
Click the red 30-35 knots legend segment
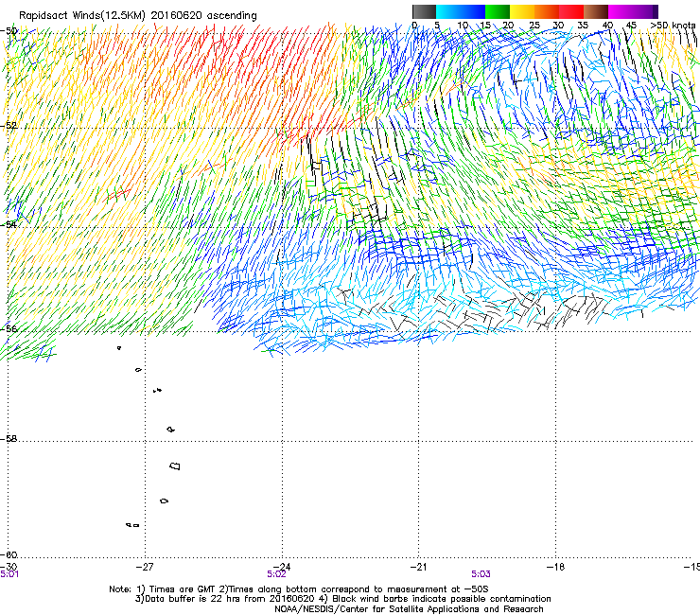[571, 11]
